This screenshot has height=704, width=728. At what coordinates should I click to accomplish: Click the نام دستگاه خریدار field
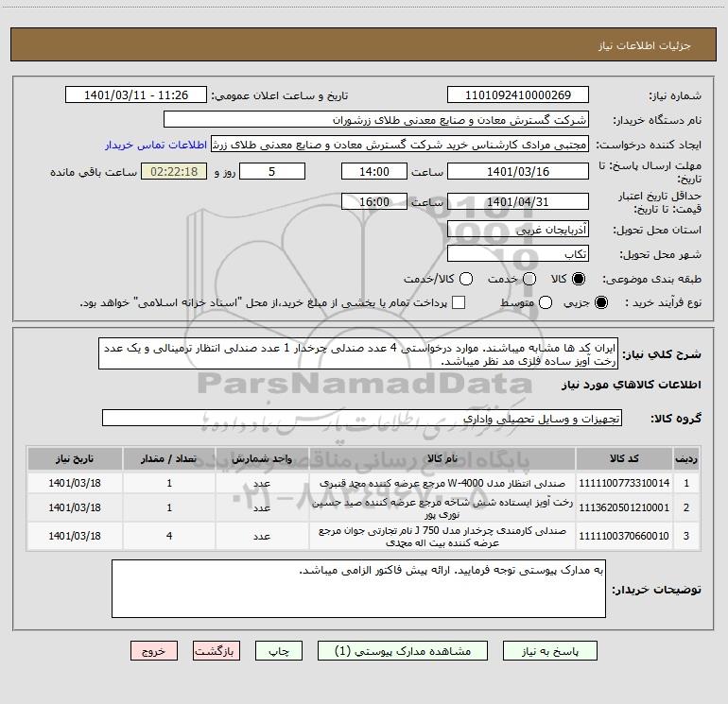tap(376, 120)
